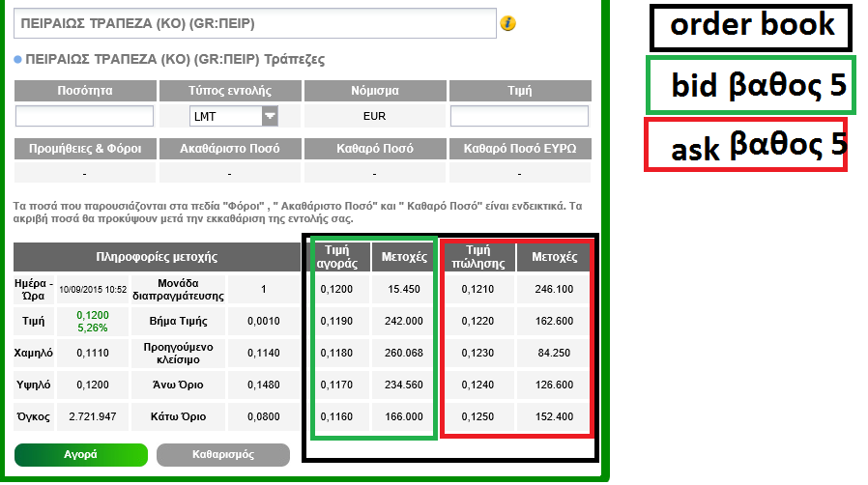Click the Όγκος value 2.721.947
The image size is (868, 485).
93,417
